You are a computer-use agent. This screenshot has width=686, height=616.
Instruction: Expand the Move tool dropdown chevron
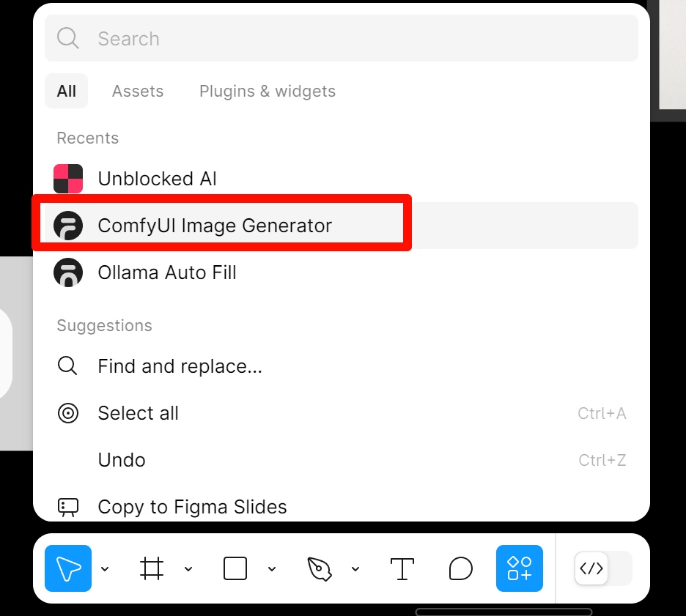pos(105,569)
